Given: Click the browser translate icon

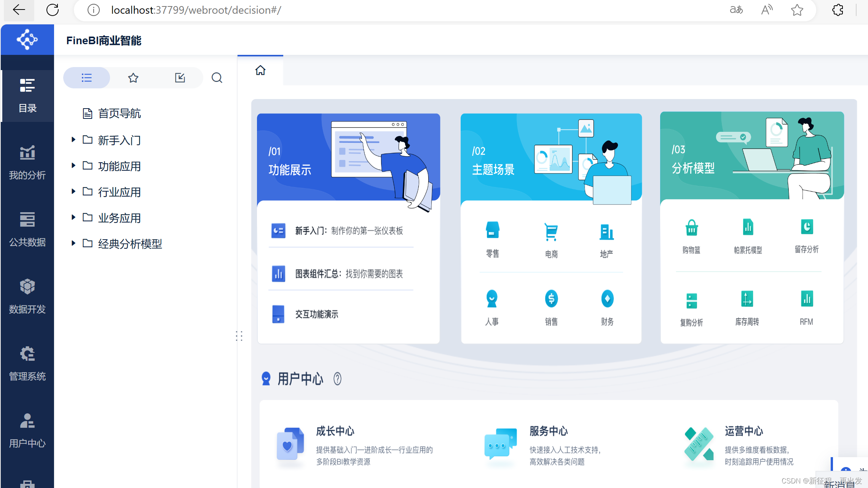Looking at the screenshot, I should [x=736, y=10].
